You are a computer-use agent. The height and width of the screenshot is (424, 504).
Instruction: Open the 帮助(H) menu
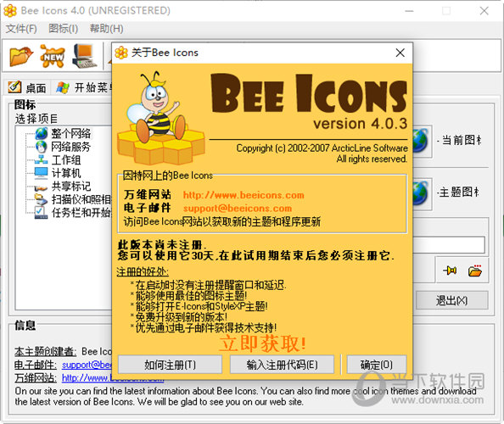pyautogui.click(x=107, y=29)
